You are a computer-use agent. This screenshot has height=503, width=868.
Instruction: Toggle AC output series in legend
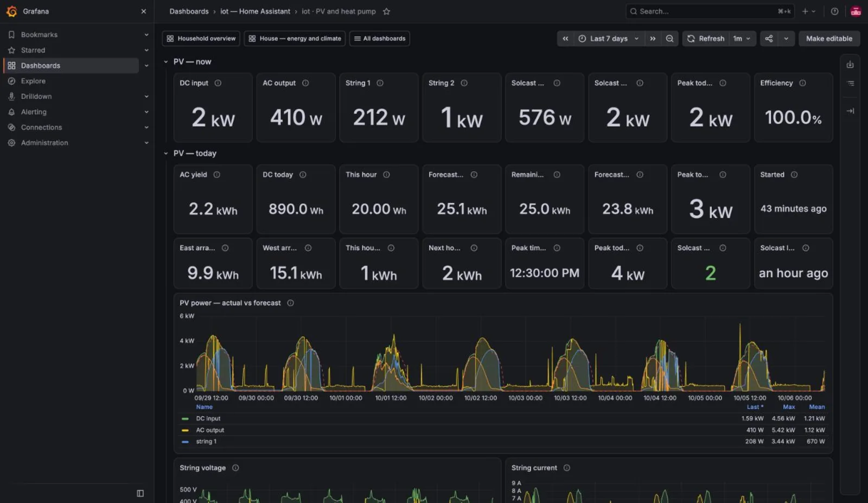[x=210, y=430]
